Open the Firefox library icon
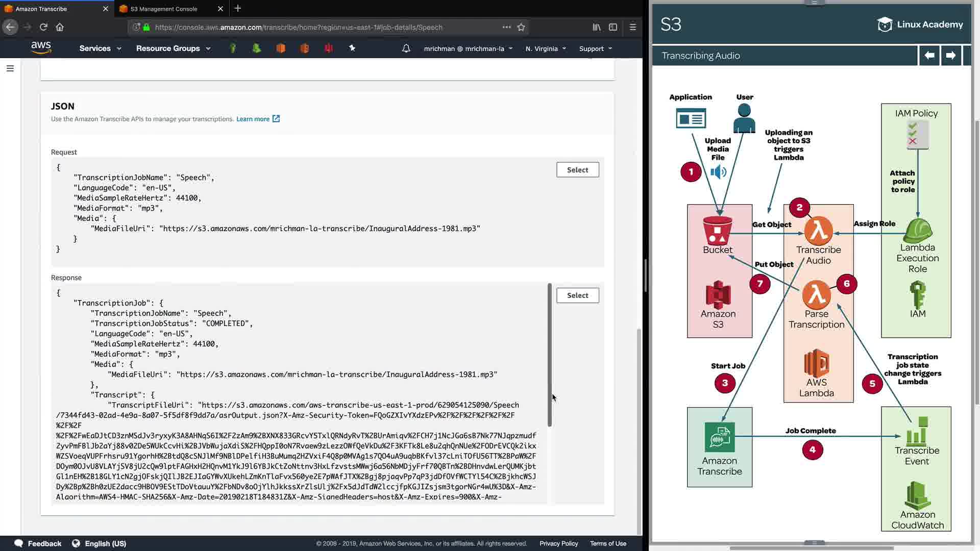Image resolution: width=980 pixels, height=551 pixels. [596, 27]
